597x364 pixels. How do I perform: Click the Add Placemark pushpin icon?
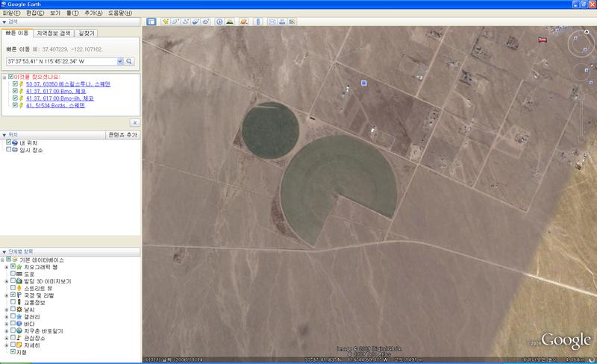coord(166,22)
